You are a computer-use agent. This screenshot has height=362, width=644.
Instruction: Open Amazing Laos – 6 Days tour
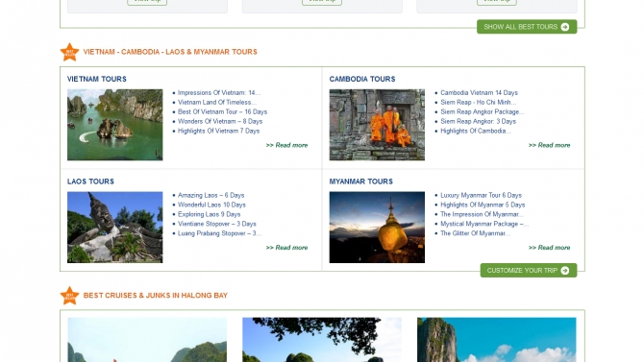[x=211, y=195]
